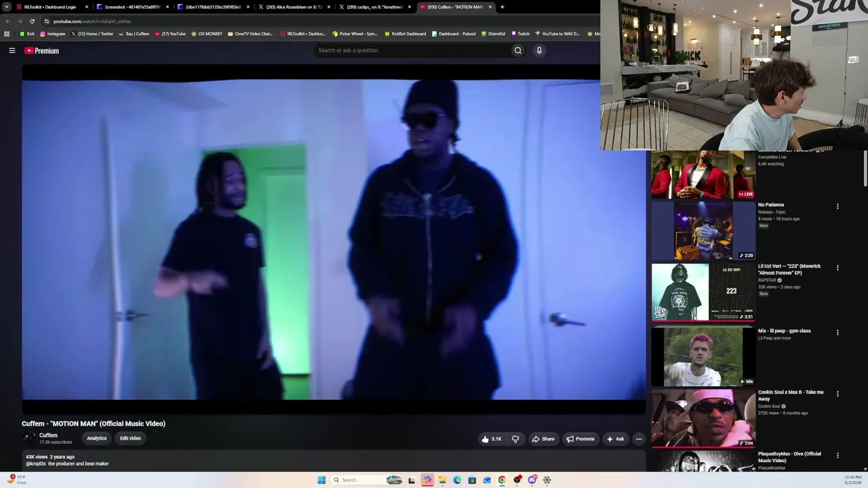Open the Dashboard - Pulsoid bookmark
Viewport: 868px width, 488px height.
click(454, 34)
